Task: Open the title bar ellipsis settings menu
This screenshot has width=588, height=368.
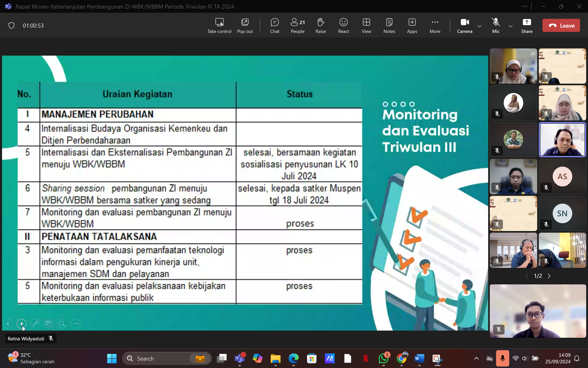Action: [x=524, y=6]
